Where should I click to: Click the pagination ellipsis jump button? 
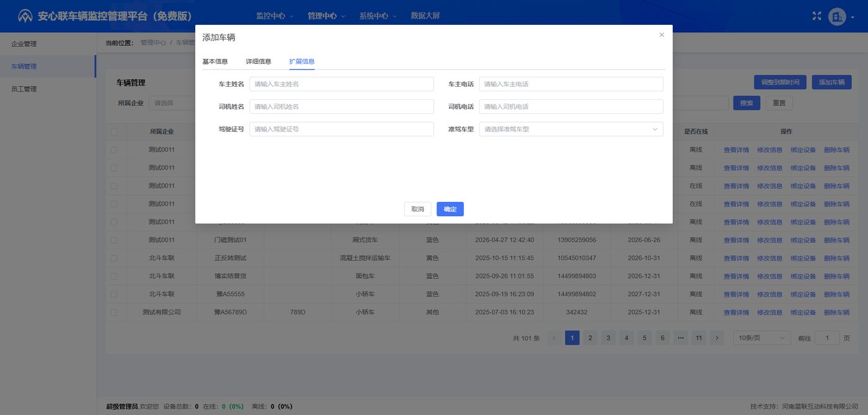click(681, 338)
